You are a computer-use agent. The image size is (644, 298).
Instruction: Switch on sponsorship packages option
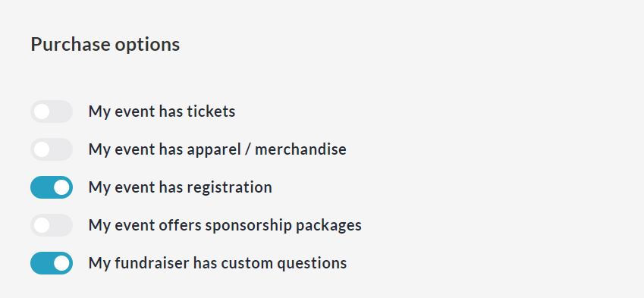(x=52, y=225)
